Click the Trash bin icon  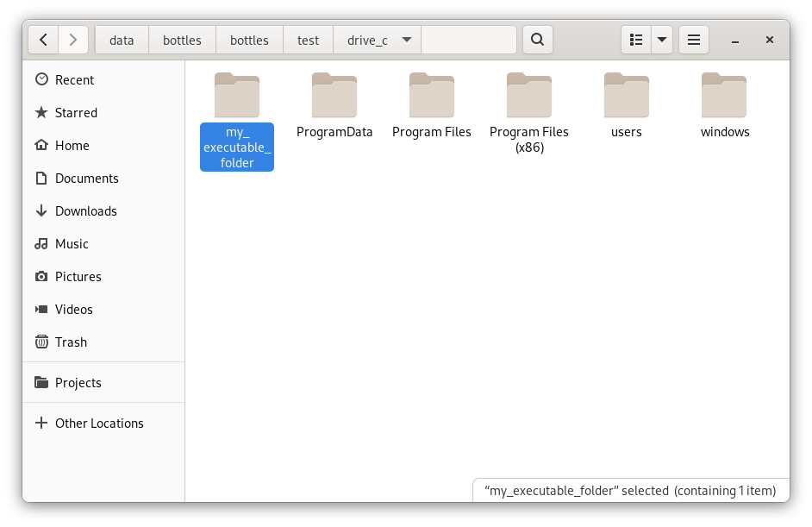click(41, 342)
